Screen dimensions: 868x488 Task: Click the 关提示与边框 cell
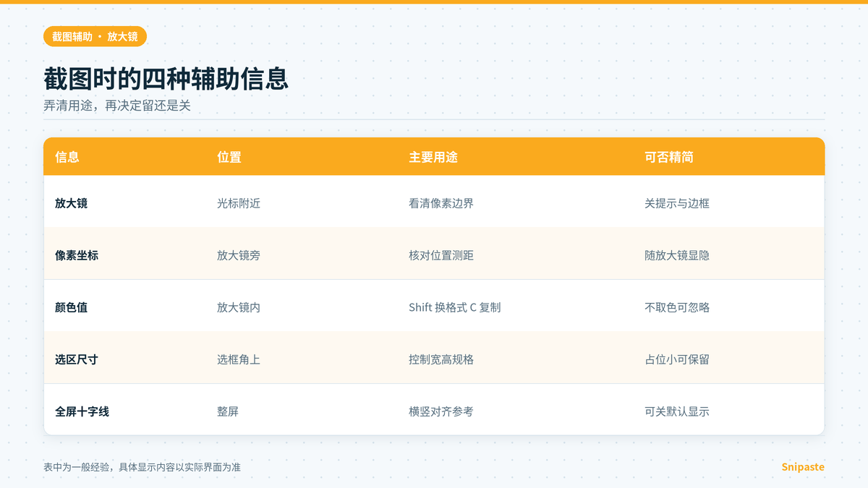677,203
